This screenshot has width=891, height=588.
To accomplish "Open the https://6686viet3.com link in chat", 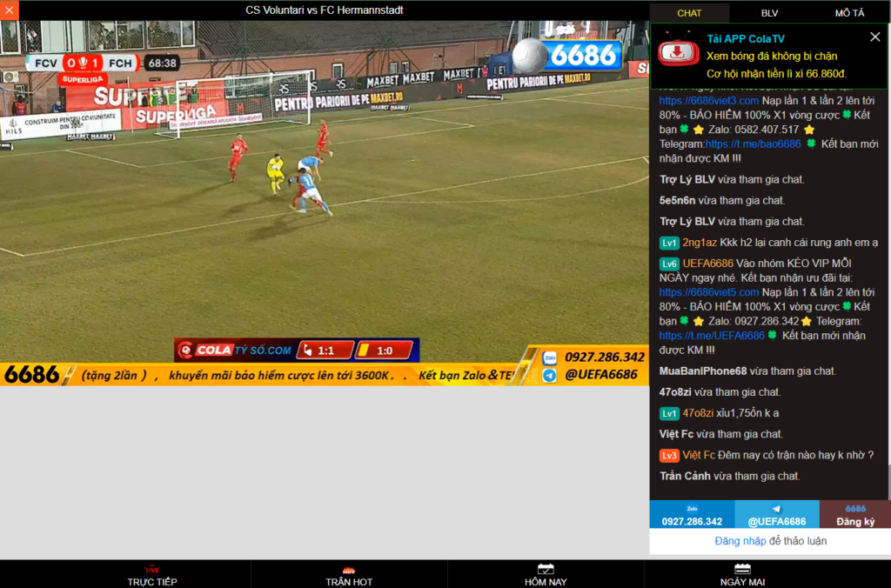I will point(708,101).
